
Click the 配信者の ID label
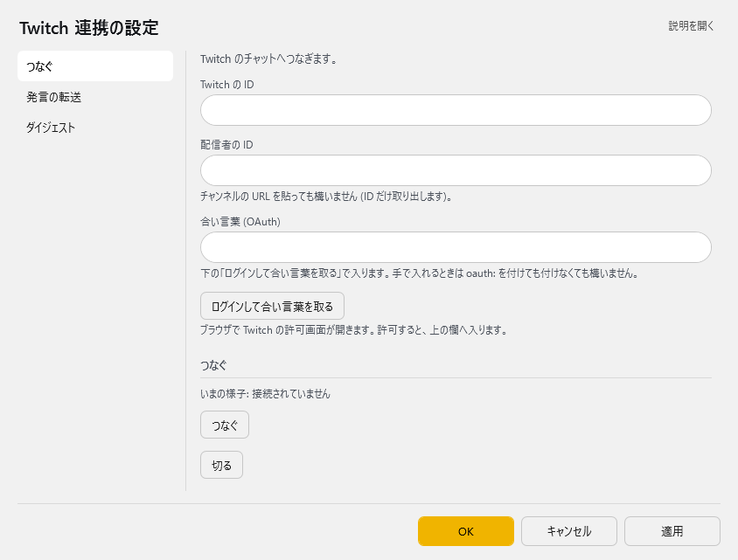[x=226, y=145]
